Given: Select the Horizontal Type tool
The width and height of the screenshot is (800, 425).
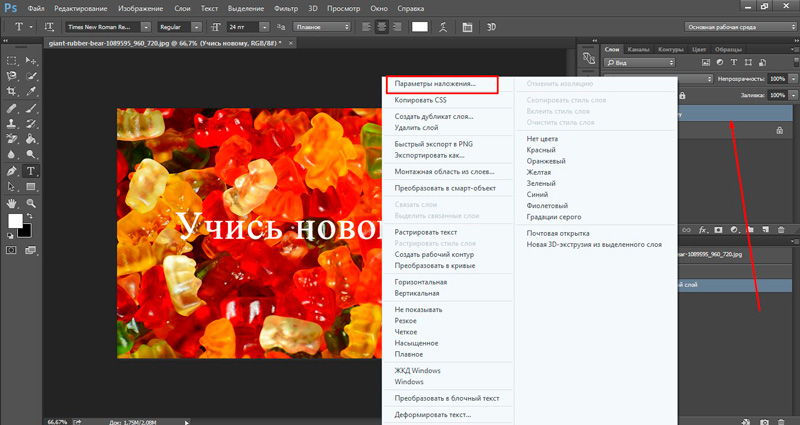Looking at the screenshot, I should [x=30, y=171].
